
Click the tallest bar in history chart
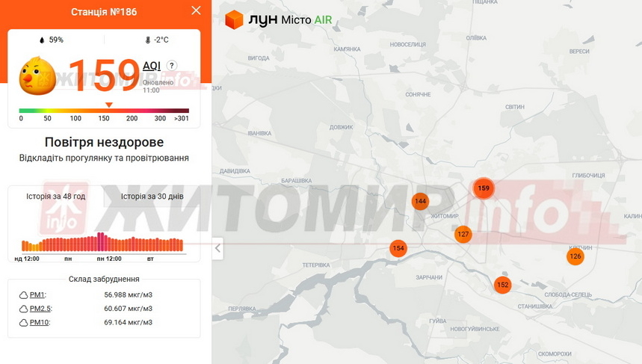coord(100,241)
